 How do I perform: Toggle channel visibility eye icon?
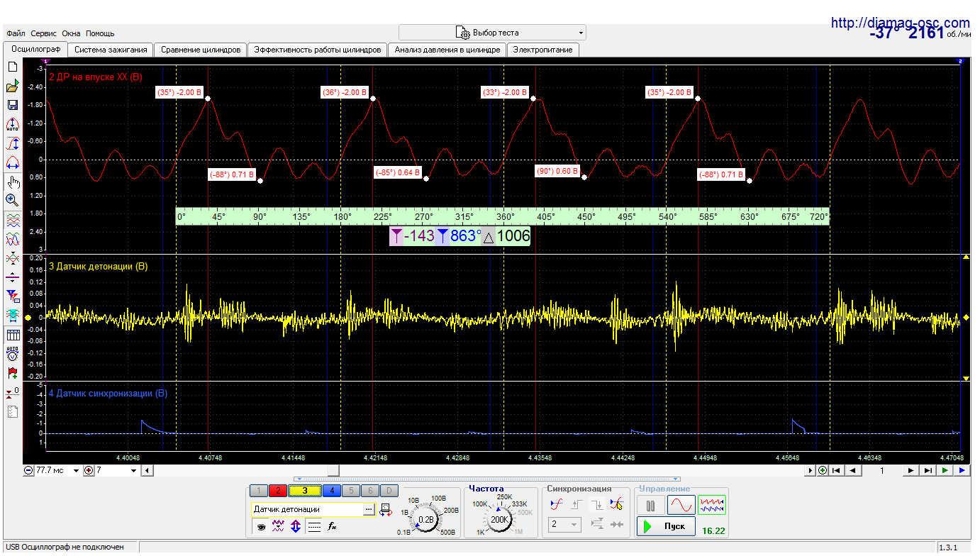click(x=261, y=526)
